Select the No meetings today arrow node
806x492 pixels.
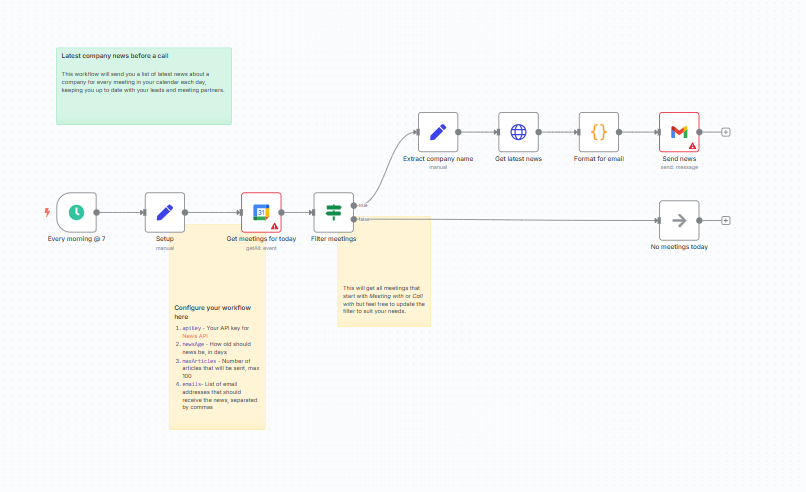pos(679,220)
